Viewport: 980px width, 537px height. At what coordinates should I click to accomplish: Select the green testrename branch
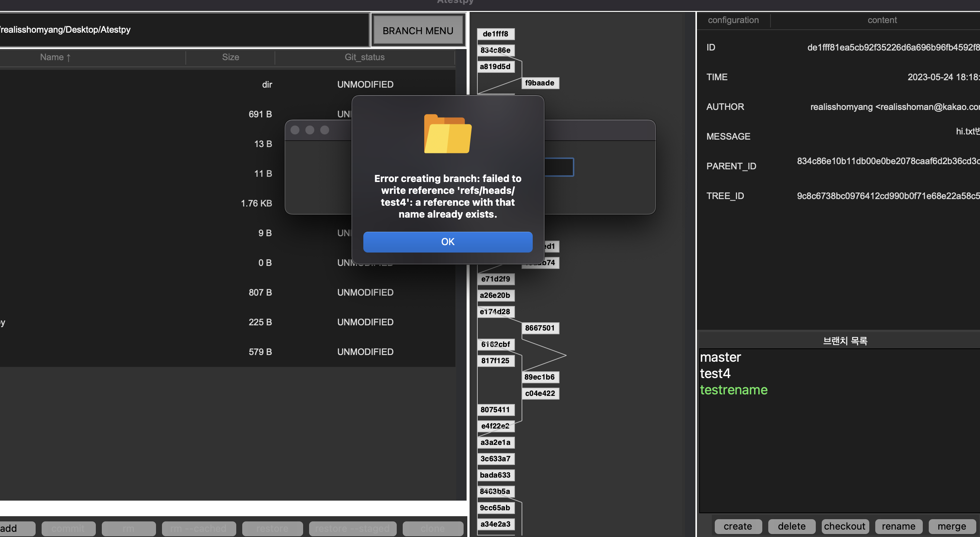(x=733, y=390)
